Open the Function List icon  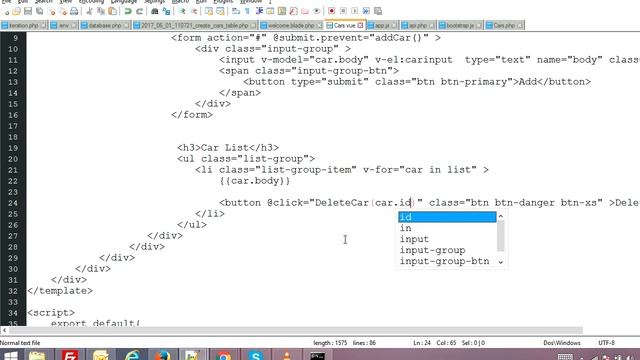tap(293, 11)
